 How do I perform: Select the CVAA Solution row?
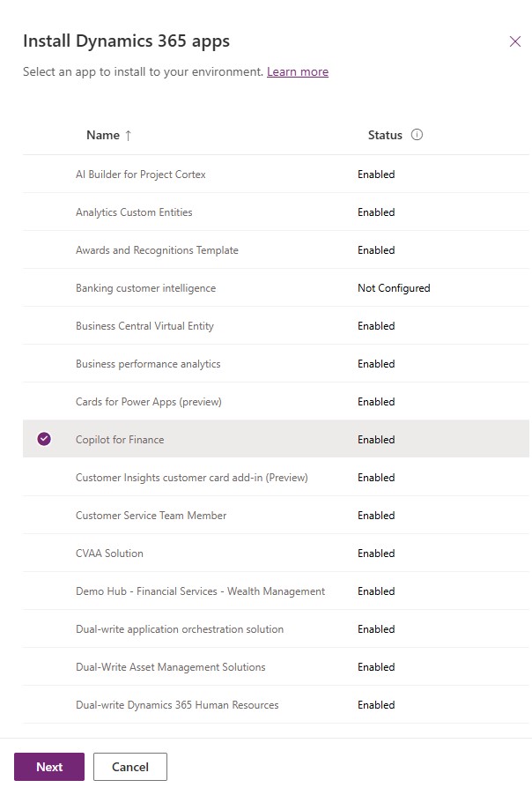[277, 554]
